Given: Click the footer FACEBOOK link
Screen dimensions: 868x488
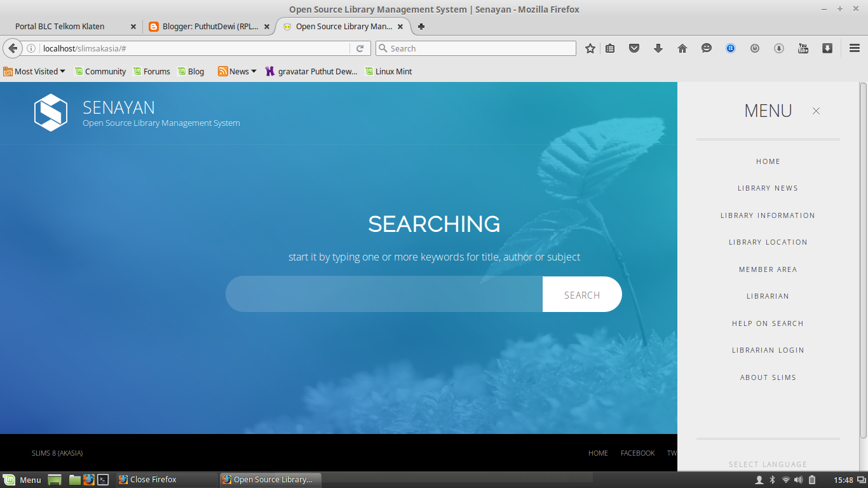Looking at the screenshot, I should pyautogui.click(x=637, y=453).
